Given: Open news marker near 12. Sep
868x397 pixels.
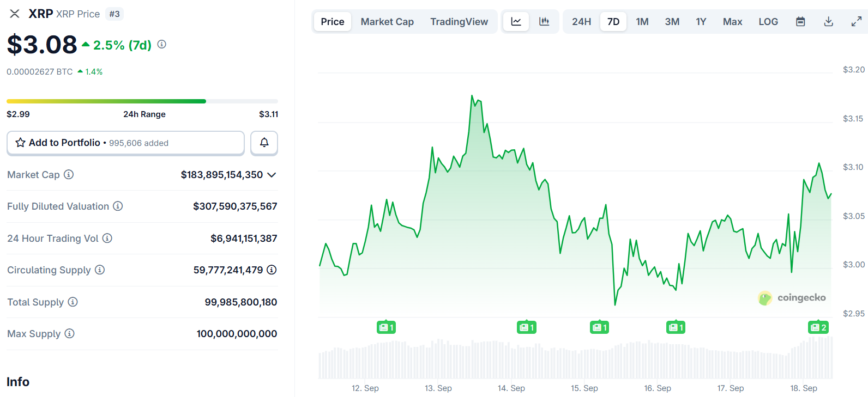Looking at the screenshot, I should point(387,327).
